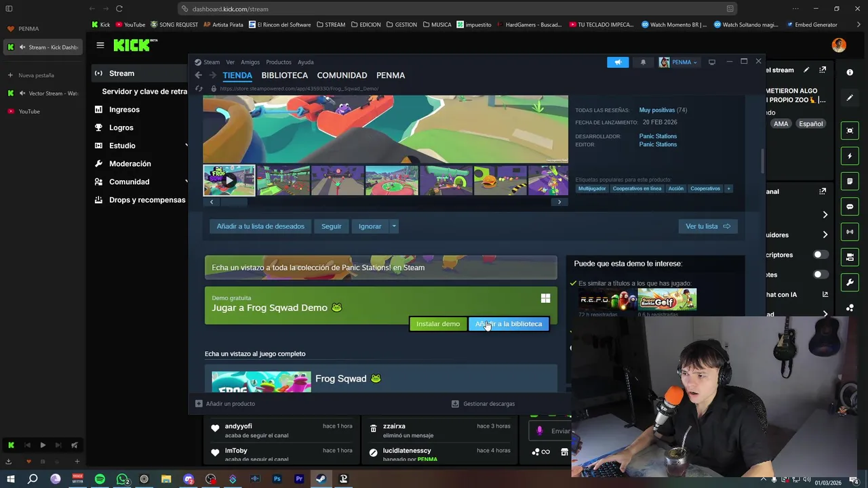Open Amigos menu in Steam
This screenshot has width=868, height=488.
250,62
